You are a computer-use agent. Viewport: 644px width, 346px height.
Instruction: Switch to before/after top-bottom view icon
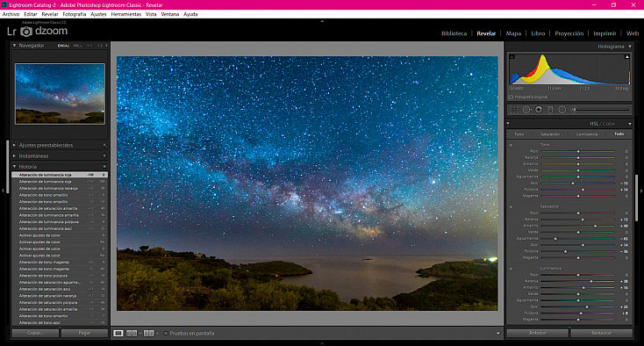148,333
